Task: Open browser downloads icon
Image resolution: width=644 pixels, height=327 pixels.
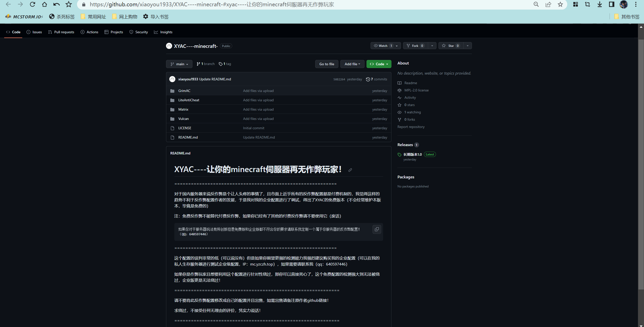Action: click(600, 4)
